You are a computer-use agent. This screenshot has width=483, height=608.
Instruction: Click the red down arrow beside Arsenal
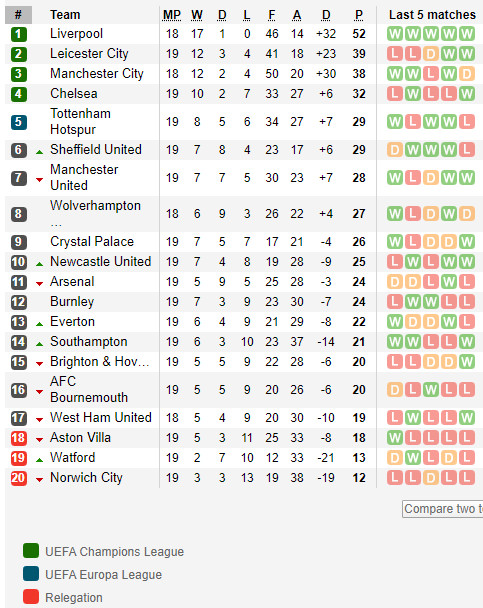[x=39, y=284]
